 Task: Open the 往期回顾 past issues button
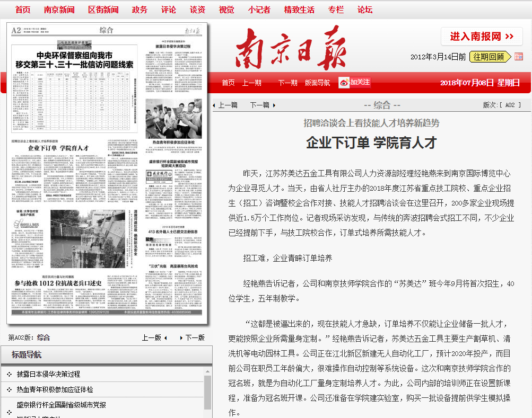coord(489,57)
